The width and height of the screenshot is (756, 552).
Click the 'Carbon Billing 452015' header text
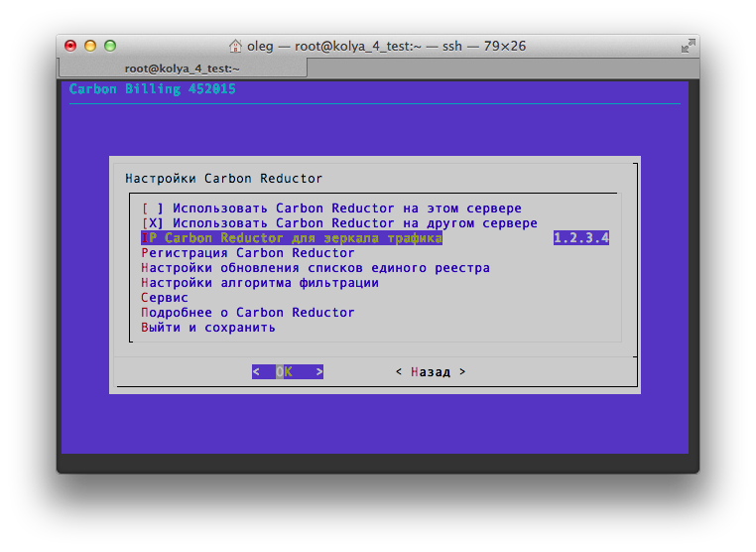coord(153,88)
